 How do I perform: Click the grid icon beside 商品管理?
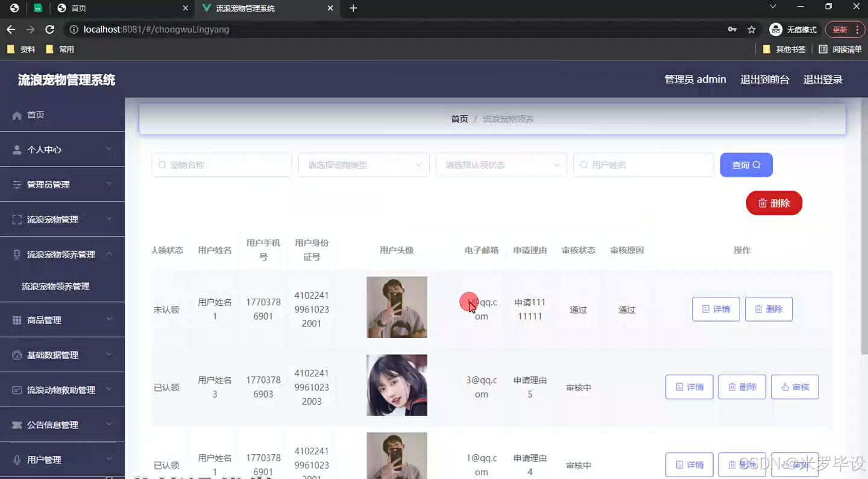17,320
